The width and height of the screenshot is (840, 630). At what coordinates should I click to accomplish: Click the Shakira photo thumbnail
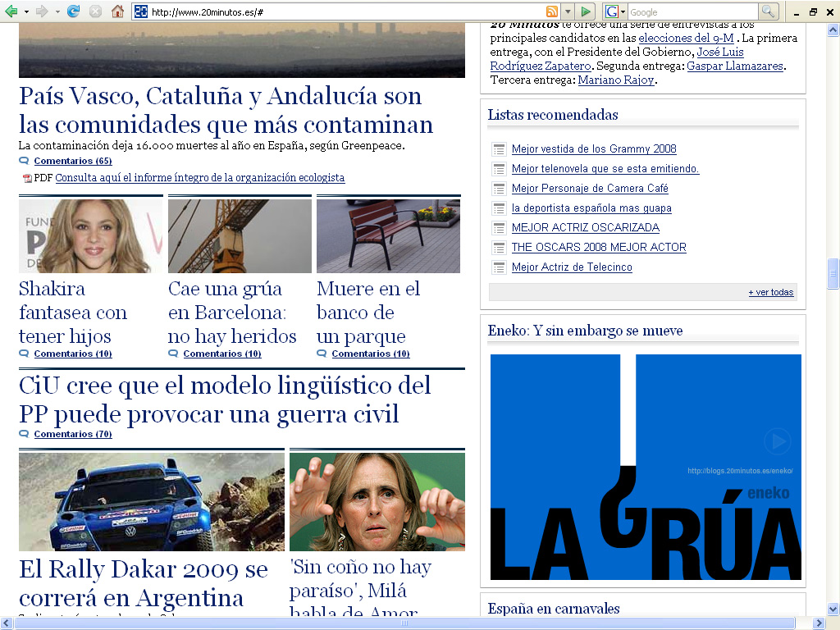90,236
